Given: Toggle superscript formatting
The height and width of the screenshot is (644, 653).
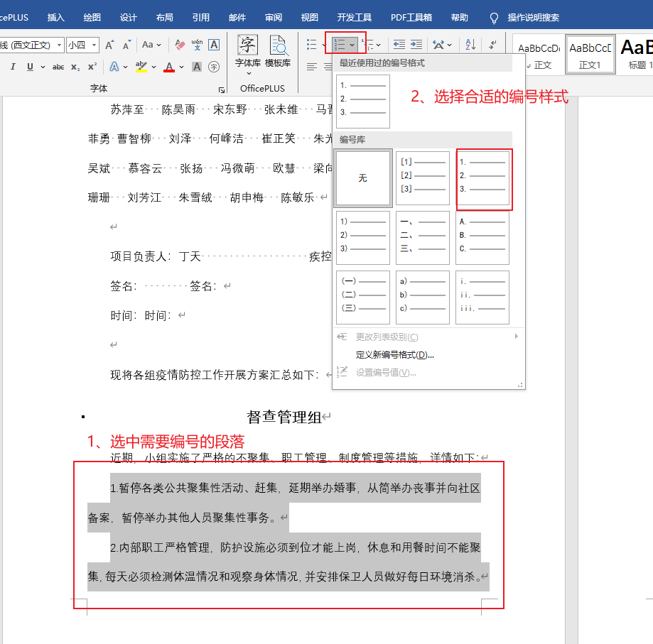Looking at the screenshot, I should coord(92,67).
